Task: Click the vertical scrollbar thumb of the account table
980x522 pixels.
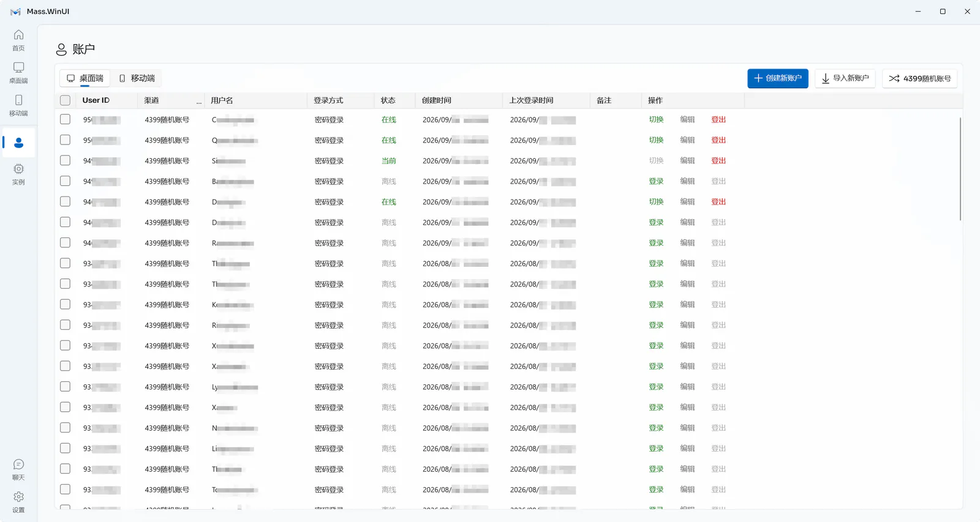Action: coord(960,169)
